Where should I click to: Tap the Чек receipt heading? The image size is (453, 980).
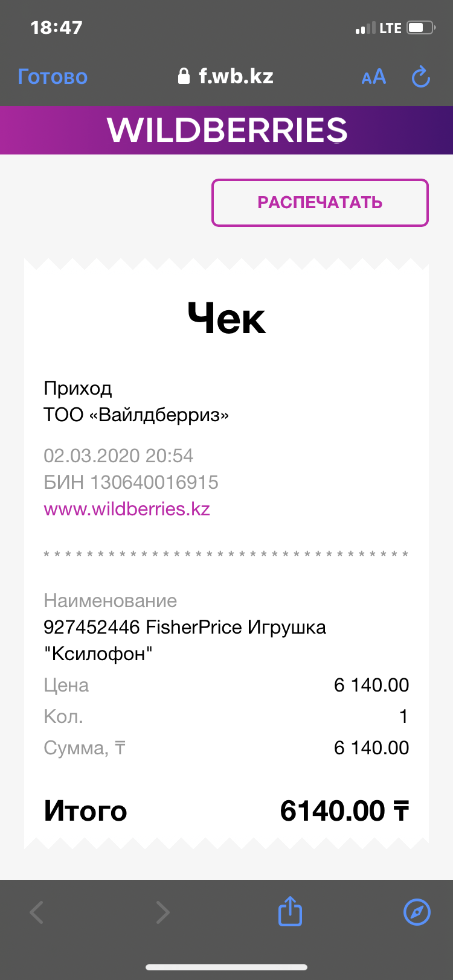click(x=226, y=319)
